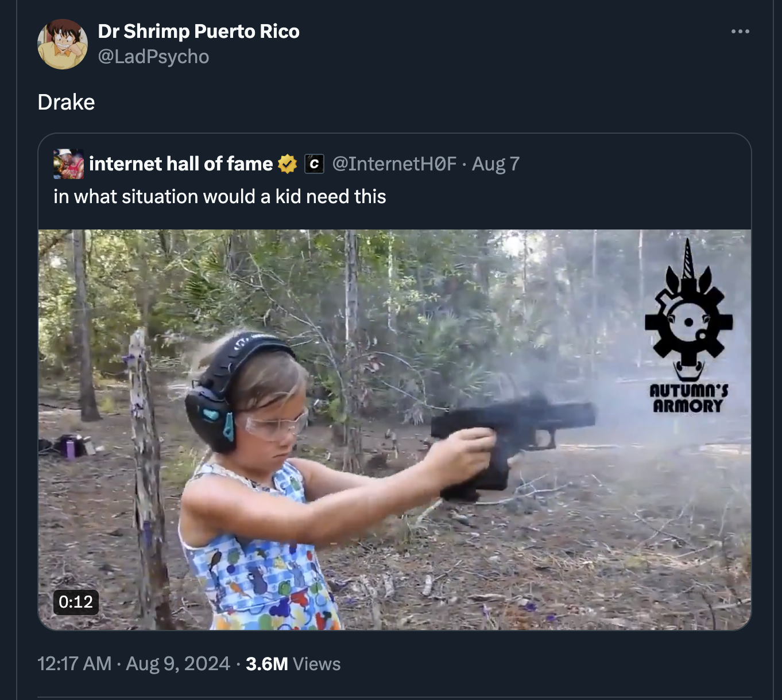Viewport: 782px width, 700px height.
Task: Open the @InternetH0F handle
Action: tap(394, 164)
